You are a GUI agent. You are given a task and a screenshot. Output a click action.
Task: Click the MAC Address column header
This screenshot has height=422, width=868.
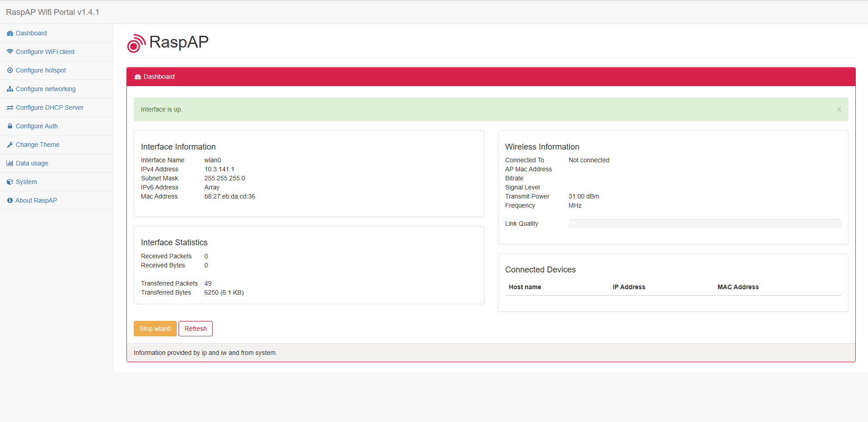pos(738,287)
